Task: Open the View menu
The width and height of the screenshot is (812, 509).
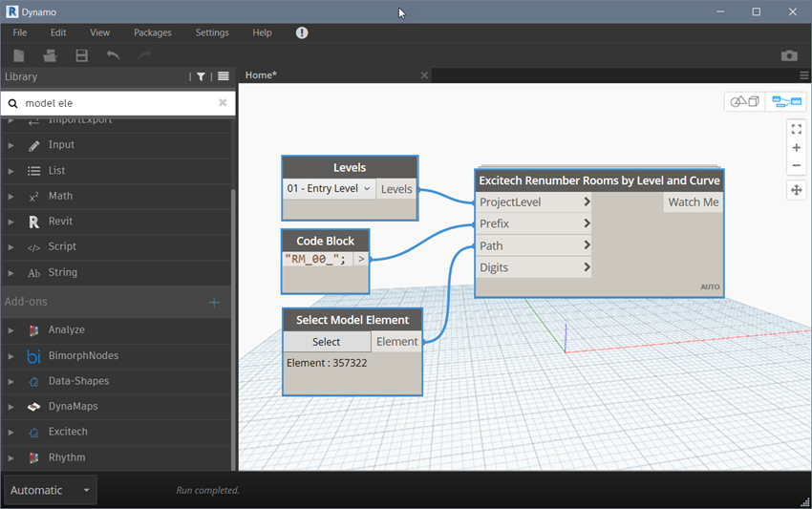Action: (x=100, y=32)
